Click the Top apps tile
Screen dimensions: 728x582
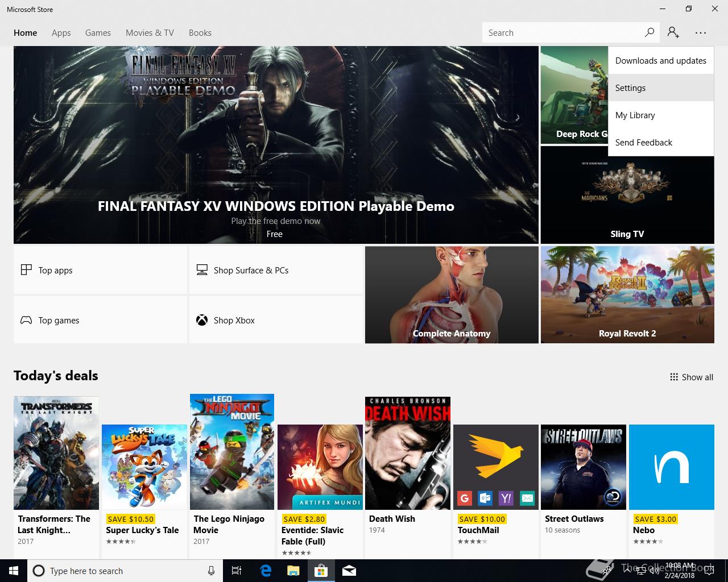100,270
